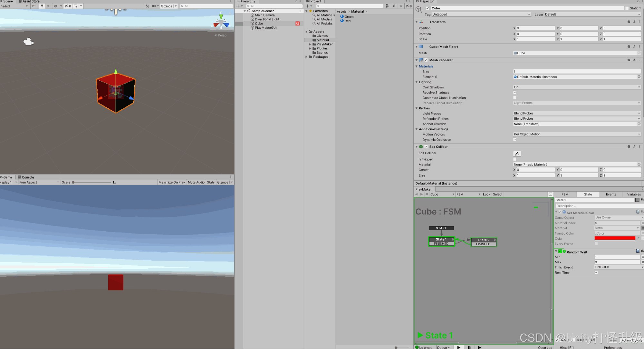This screenshot has height=349, width=644.
Task: Click Maximize On Play button
Action: (171, 182)
